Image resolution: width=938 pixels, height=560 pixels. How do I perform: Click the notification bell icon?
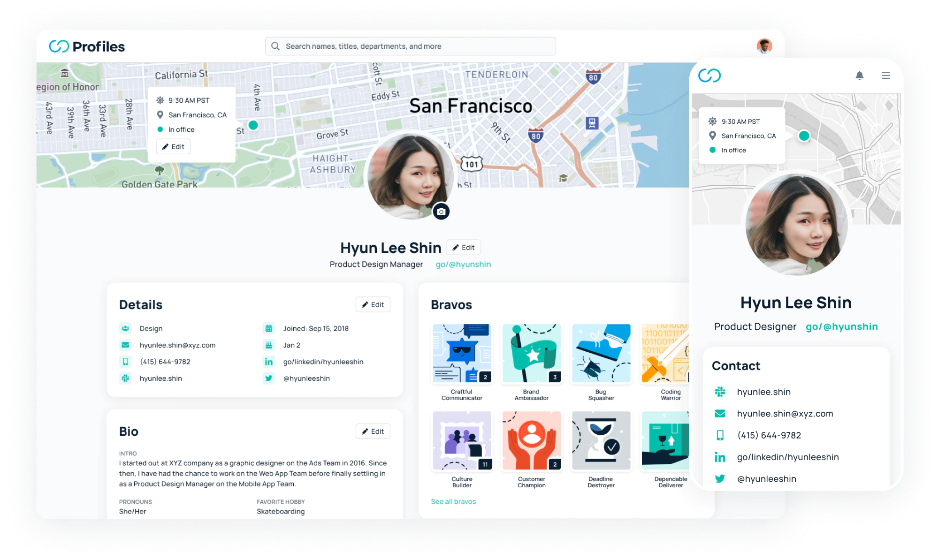(860, 74)
